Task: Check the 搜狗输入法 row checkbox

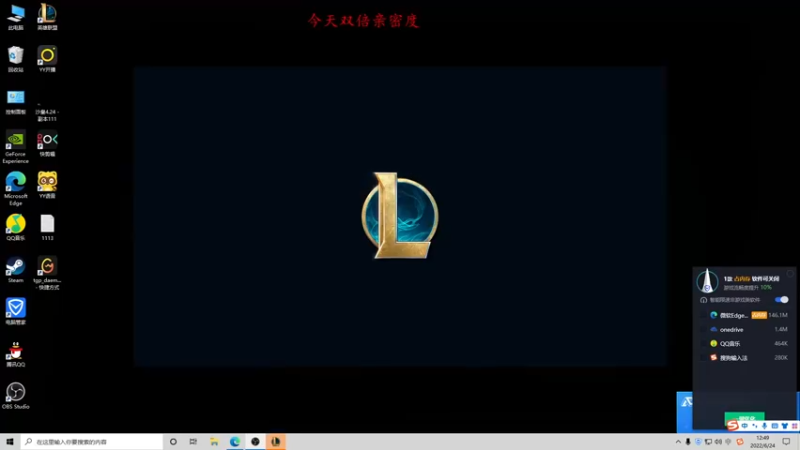Action: pos(704,358)
